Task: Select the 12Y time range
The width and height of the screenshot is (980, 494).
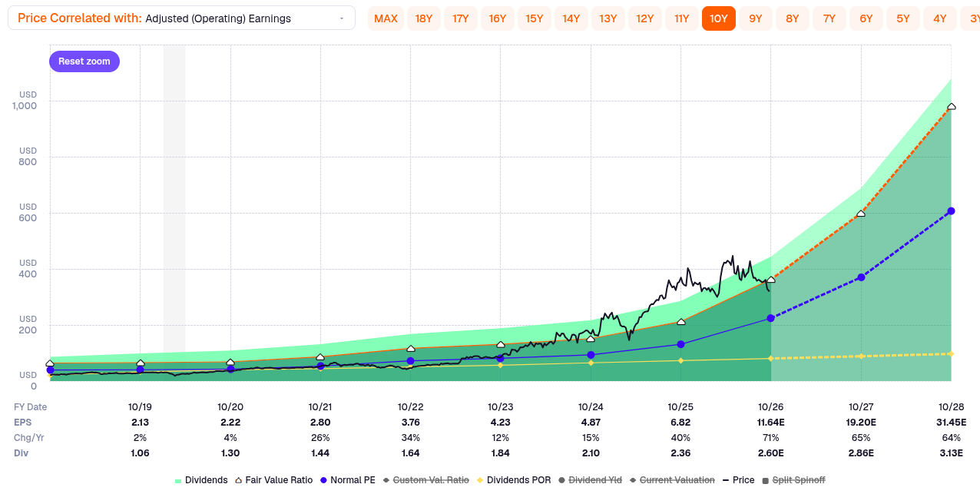Action: tap(645, 18)
